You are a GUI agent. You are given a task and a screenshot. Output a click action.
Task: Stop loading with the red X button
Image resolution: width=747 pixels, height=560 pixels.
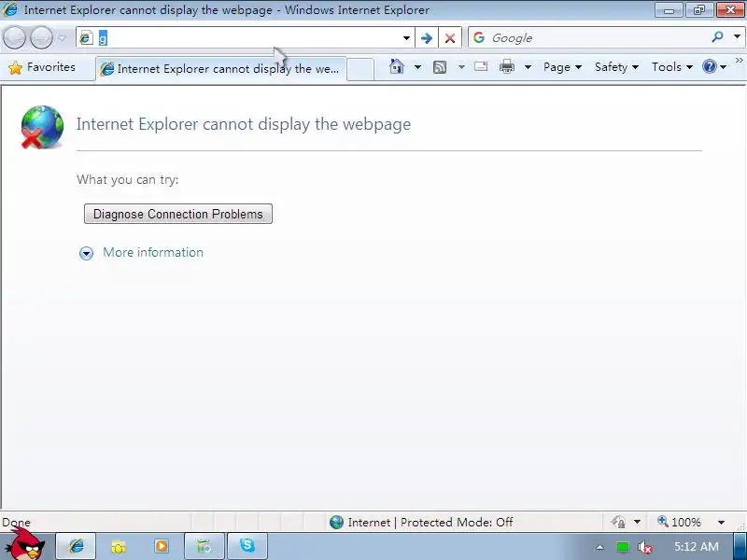pyautogui.click(x=450, y=38)
